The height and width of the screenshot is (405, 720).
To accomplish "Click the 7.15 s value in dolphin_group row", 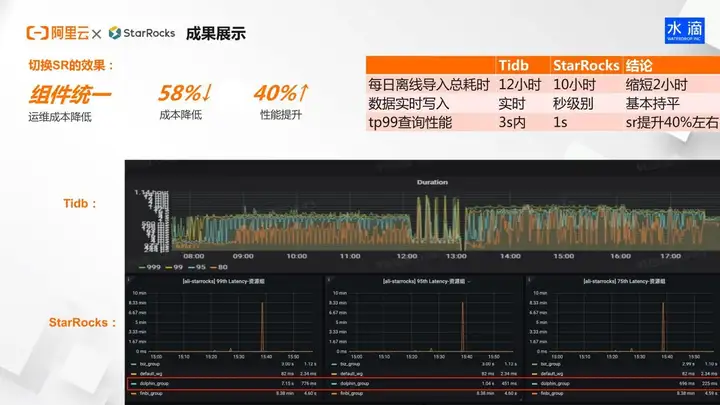I will tap(287, 383).
